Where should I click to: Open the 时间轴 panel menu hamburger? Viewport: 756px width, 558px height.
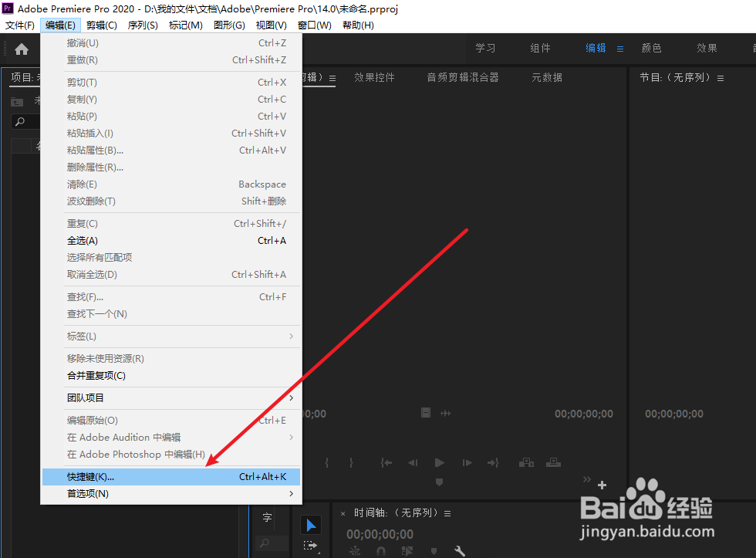click(447, 514)
